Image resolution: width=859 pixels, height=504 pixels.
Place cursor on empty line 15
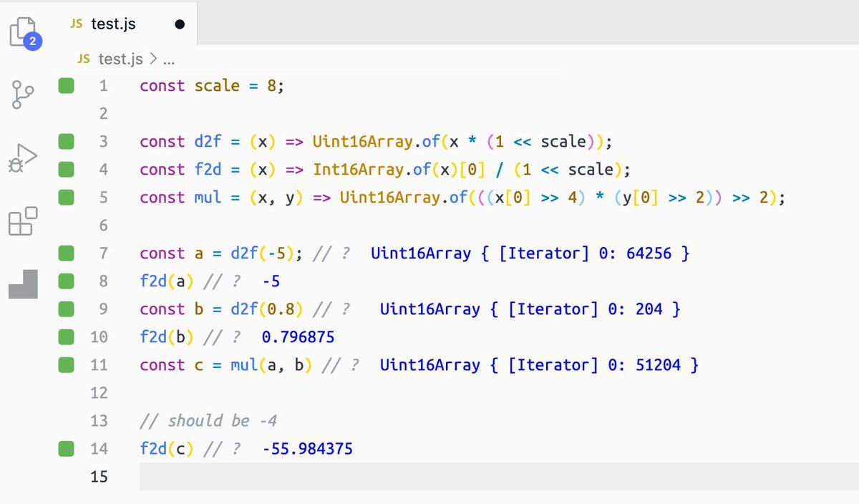click(x=429, y=477)
